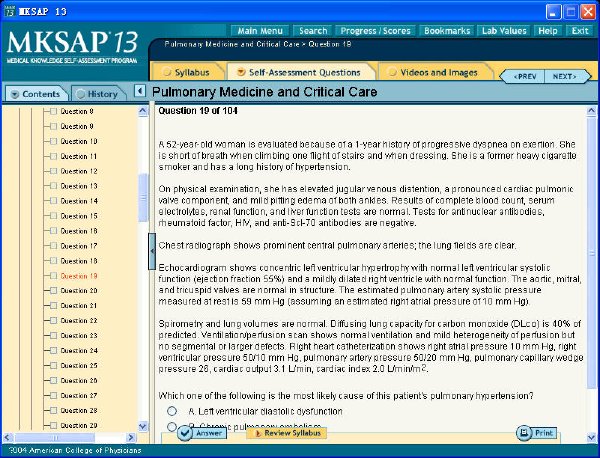Switch to the Syllabus tab

(x=188, y=72)
